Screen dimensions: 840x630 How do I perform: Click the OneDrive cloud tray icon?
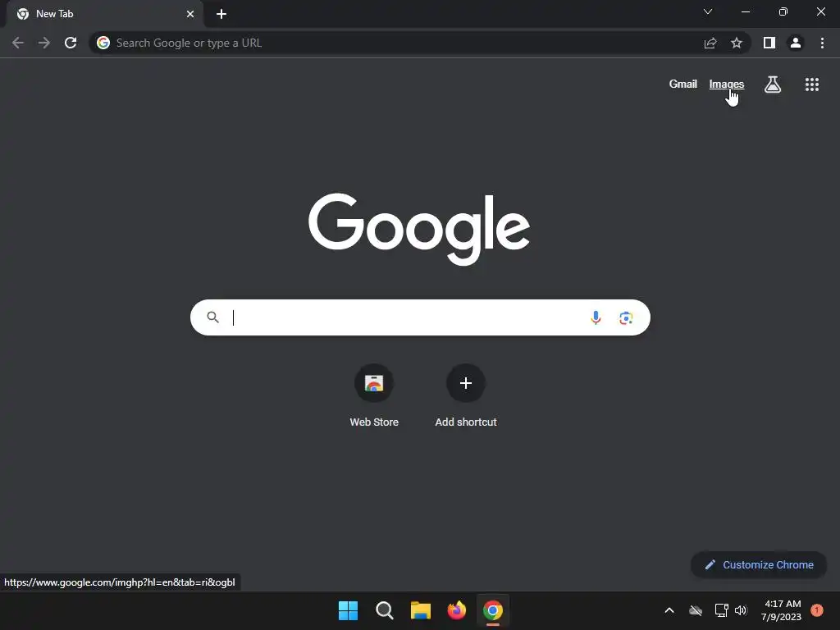[696, 610]
